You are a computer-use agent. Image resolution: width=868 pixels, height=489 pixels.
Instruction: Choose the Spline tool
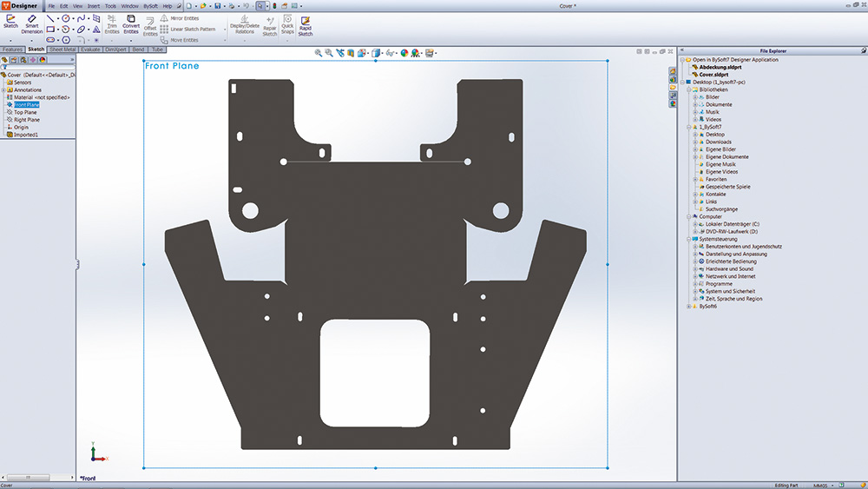tap(82, 18)
